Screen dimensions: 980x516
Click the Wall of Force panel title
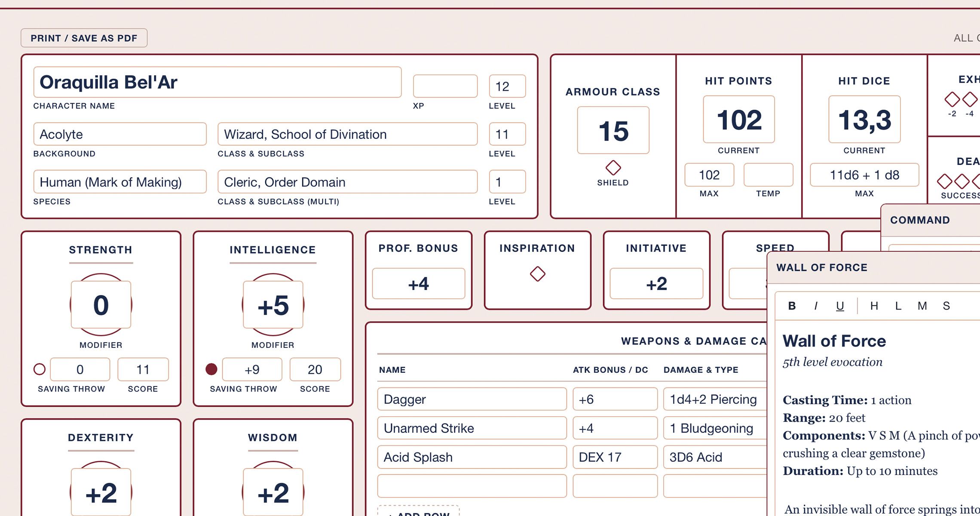822,267
